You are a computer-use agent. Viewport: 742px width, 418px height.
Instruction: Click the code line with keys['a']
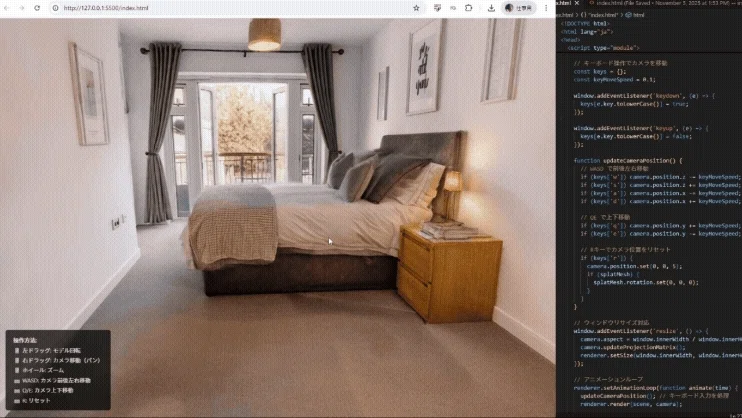point(661,193)
